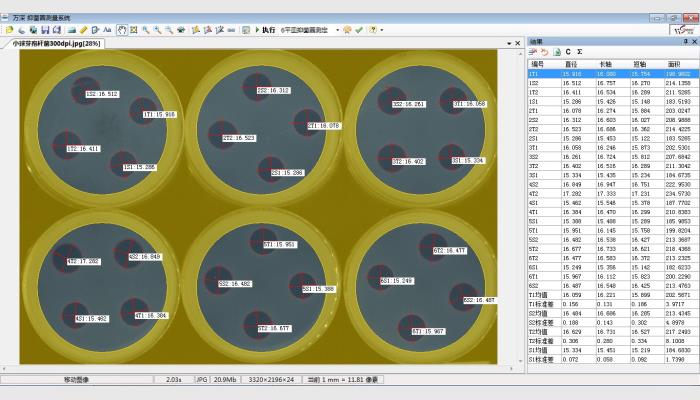700x400 pixels.
Task: Pin the 结果 results panel
Action: (684, 41)
